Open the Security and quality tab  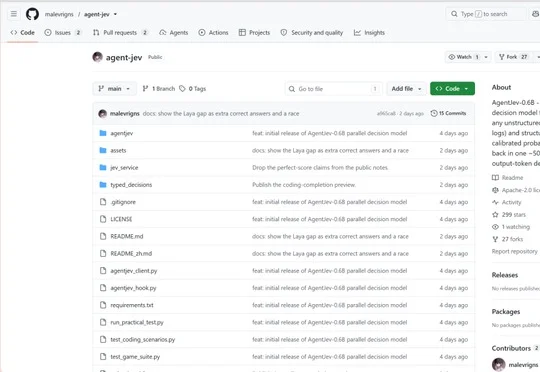[x=312, y=33]
